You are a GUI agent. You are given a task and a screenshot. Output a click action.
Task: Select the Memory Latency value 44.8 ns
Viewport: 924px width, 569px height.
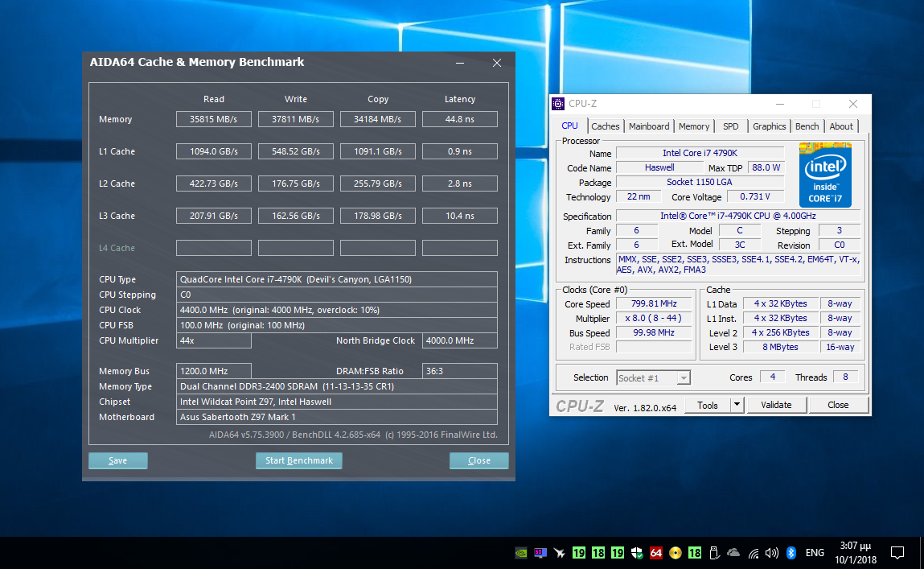click(x=460, y=119)
